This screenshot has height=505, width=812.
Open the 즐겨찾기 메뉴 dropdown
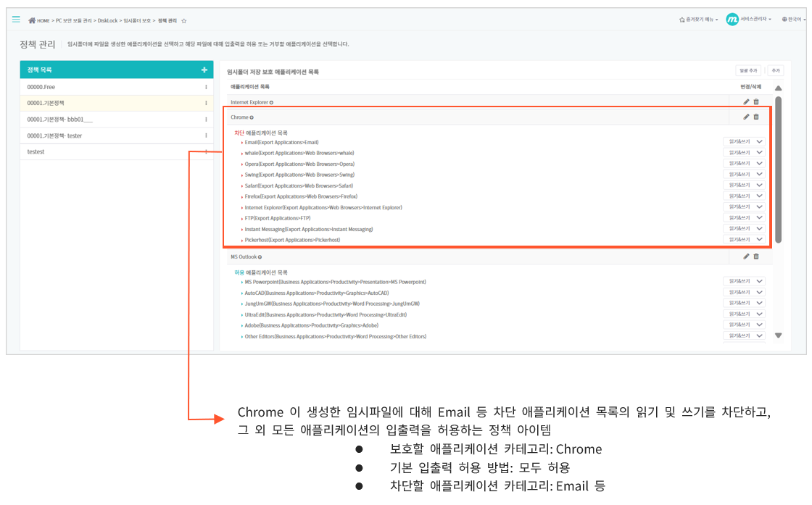[699, 20]
